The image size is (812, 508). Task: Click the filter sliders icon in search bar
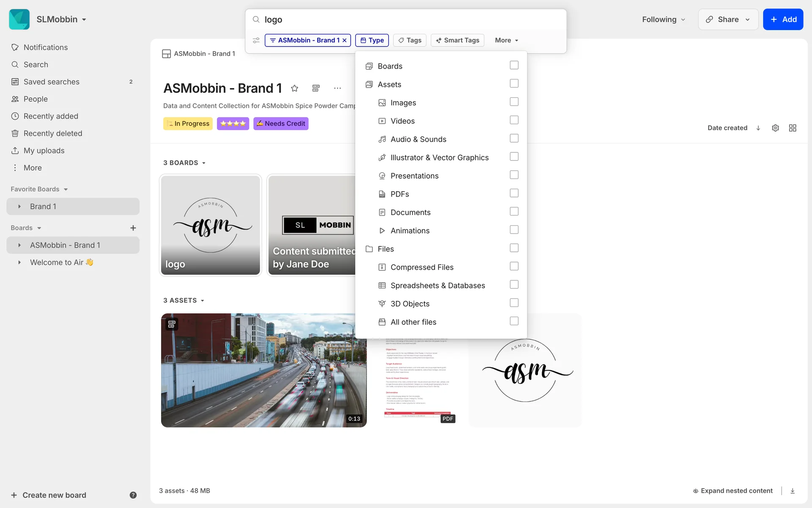pos(256,40)
